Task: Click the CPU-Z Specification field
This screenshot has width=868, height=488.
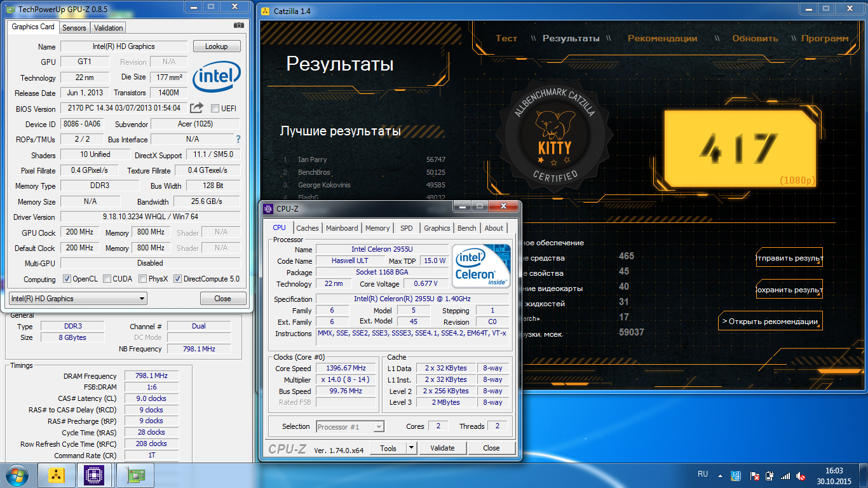Action: pyautogui.click(x=412, y=299)
